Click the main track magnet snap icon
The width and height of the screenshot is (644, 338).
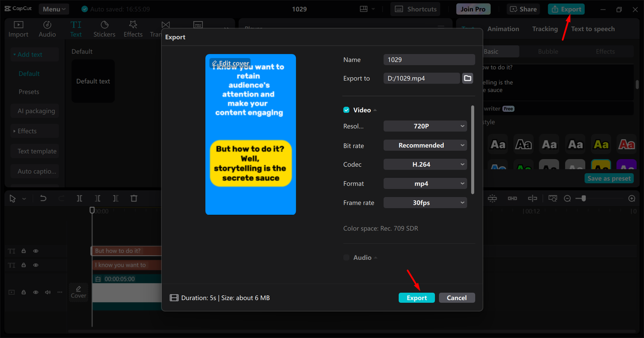pos(492,198)
